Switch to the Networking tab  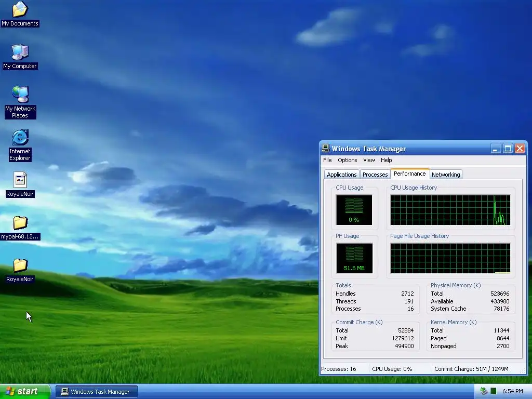[446, 175]
